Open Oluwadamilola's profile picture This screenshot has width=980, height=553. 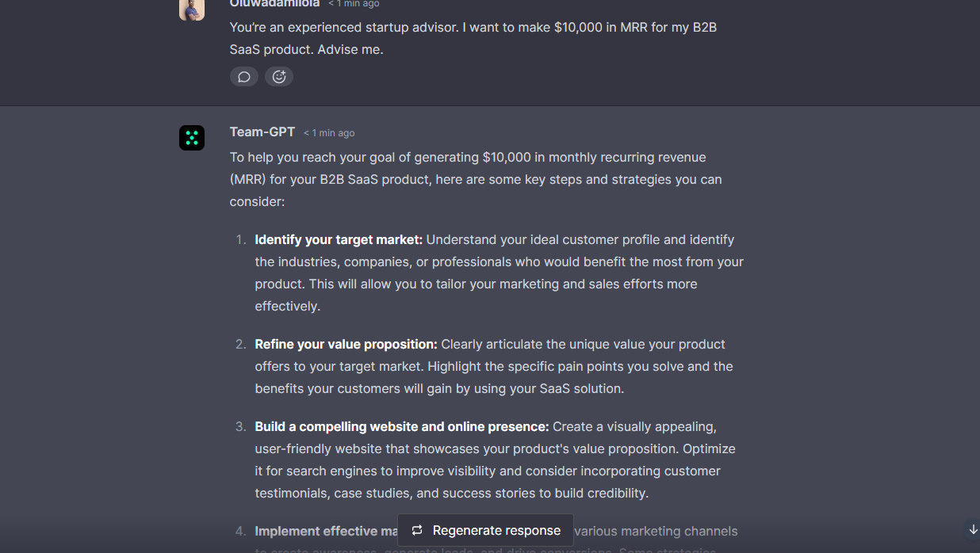192,8
